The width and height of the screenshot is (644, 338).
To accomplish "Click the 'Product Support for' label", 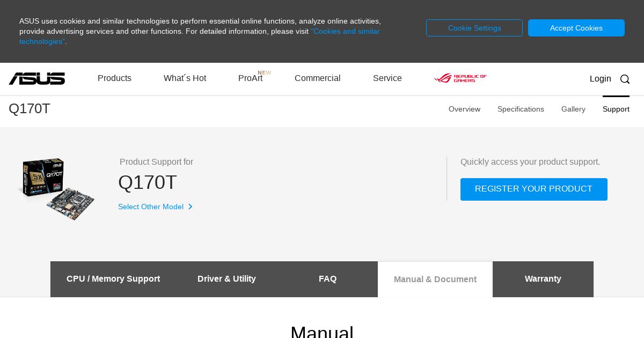I will [156, 162].
